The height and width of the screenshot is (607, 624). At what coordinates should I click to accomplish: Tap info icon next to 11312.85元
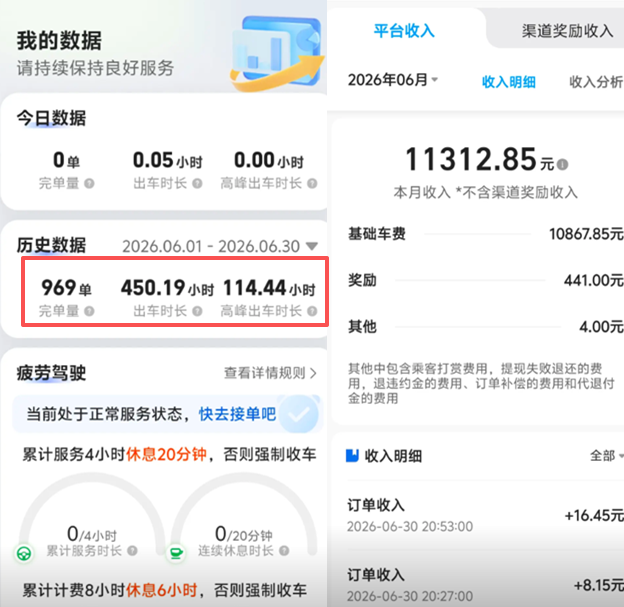(562, 164)
